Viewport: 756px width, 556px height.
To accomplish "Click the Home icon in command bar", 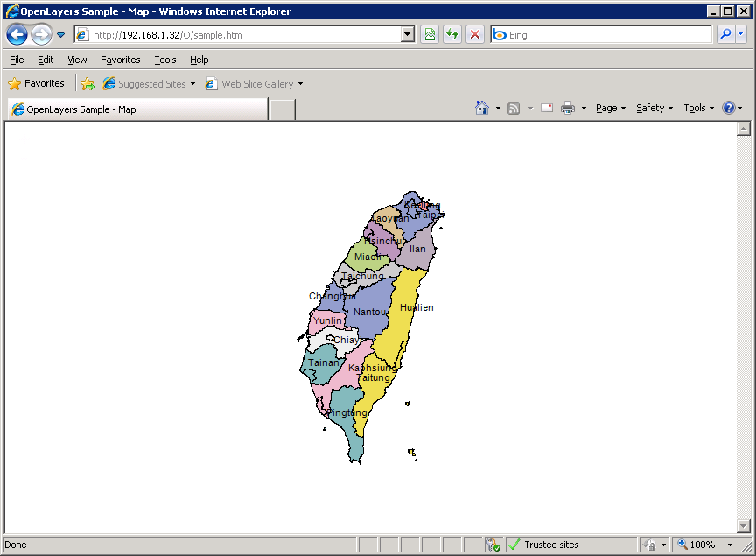I will coord(482,108).
